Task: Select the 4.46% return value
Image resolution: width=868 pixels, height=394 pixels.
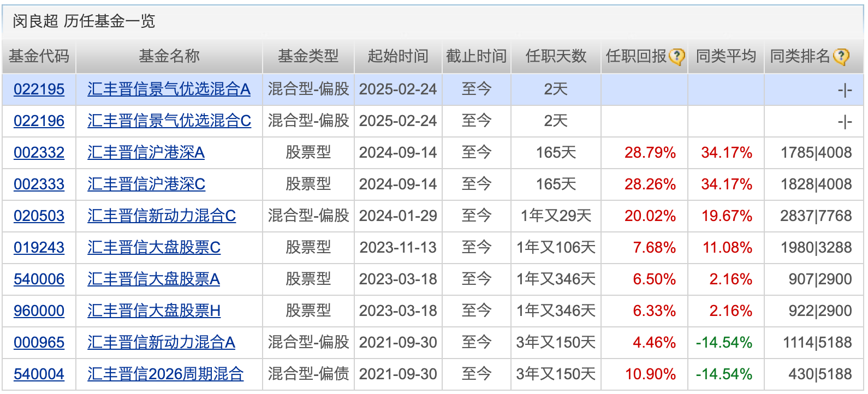Action: pyautogui.click(x=655, y=343)
